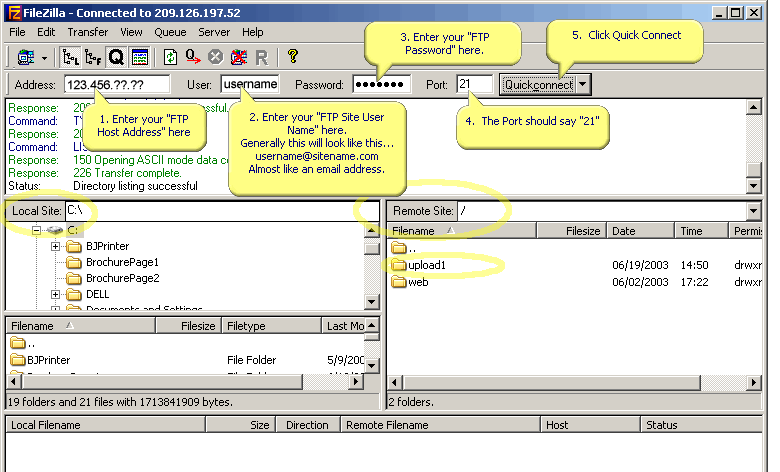This screenshot has height=472, width=780.
Task: Click the remote list horizontal scrollbar thumb
Action: (552, 382)
